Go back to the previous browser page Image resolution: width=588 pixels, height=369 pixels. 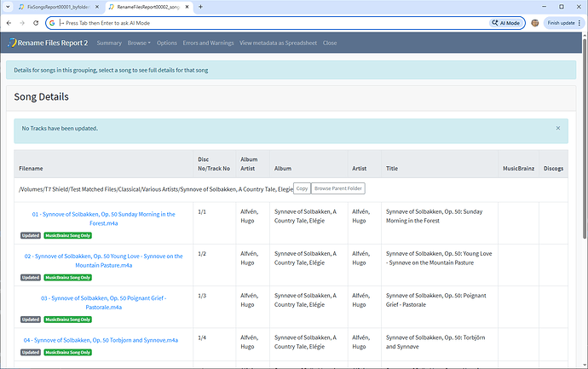tap(9, 23)
